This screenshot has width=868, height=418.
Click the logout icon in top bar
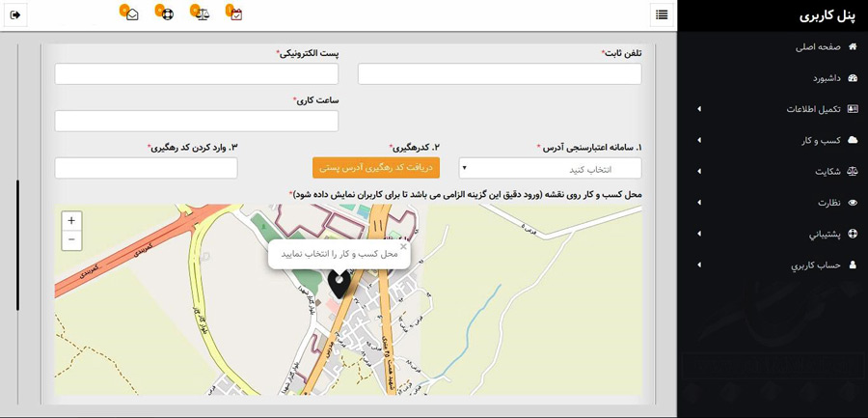click(x=15, y=14)
